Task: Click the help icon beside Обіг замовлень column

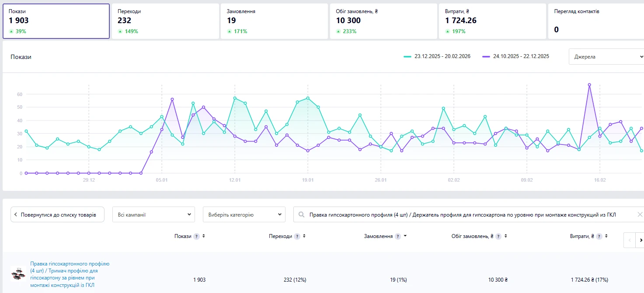Action: click(498, 236)
